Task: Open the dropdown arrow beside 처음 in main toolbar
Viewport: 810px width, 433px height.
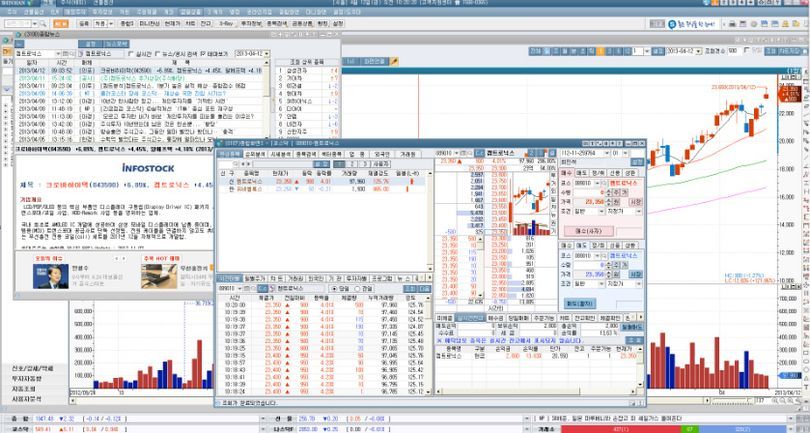Action: point(111,24)
